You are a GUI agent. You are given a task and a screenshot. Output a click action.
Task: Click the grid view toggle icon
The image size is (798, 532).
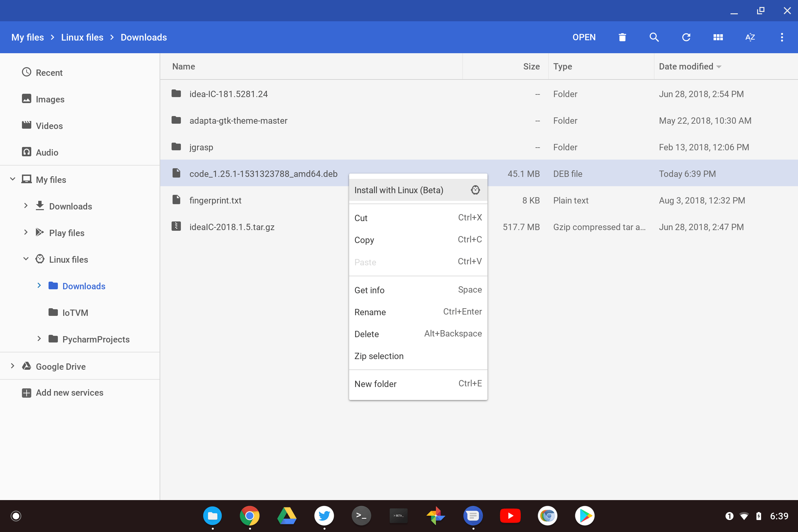719,37
